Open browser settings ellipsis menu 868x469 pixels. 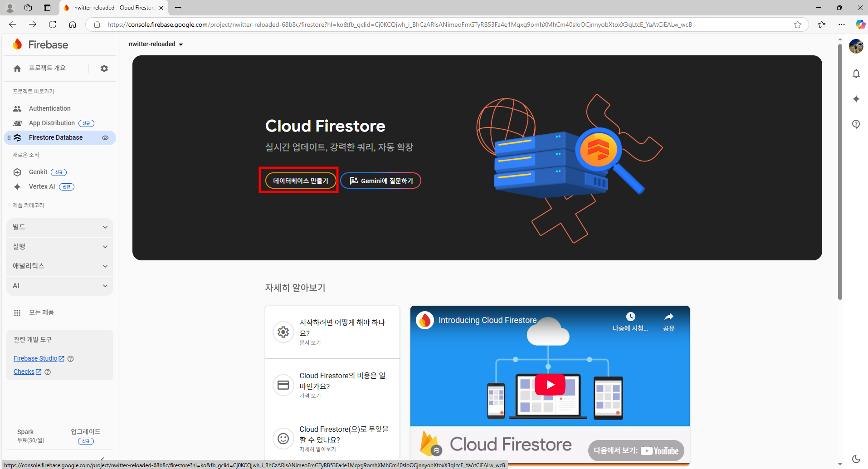click(842, 24)
